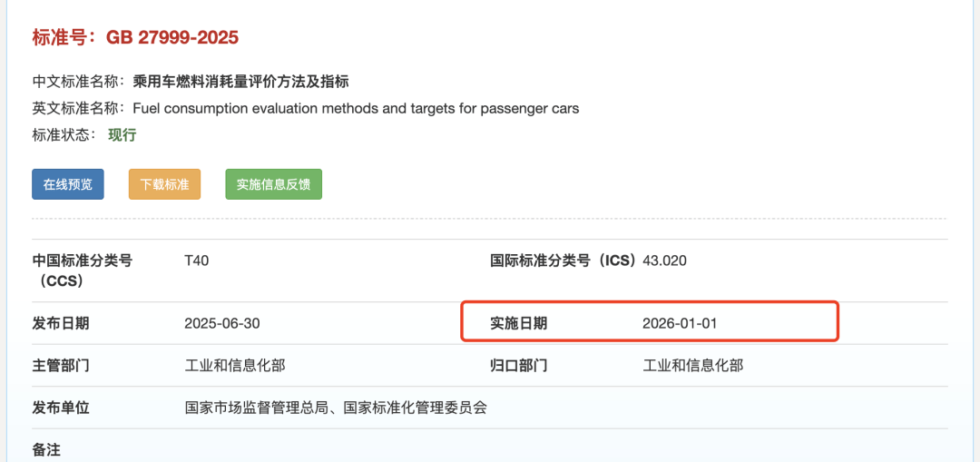Select the 43.020 ICS value
Viewport: 980px width, 462px height.
point(664,261)
